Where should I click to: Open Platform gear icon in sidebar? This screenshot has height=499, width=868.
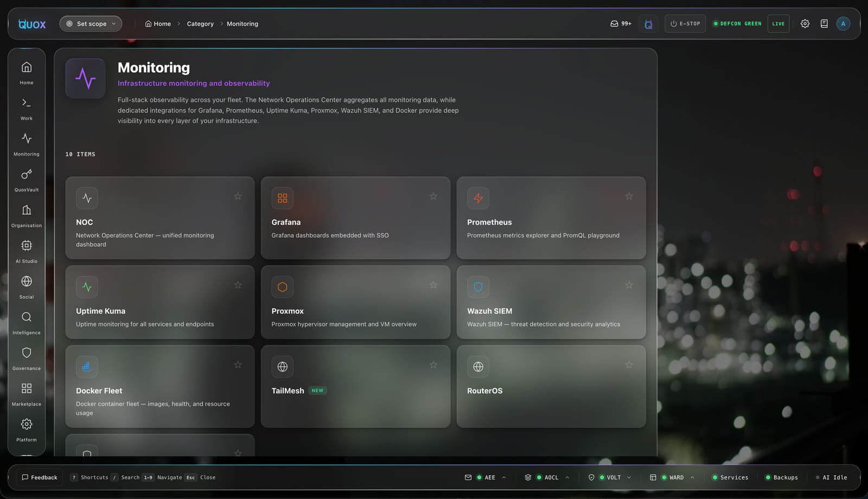(x=27, y=424)
